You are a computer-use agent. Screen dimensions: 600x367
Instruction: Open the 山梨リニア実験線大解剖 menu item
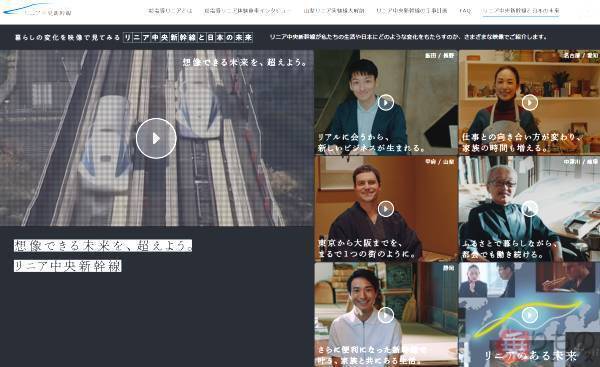click(334, 11)
